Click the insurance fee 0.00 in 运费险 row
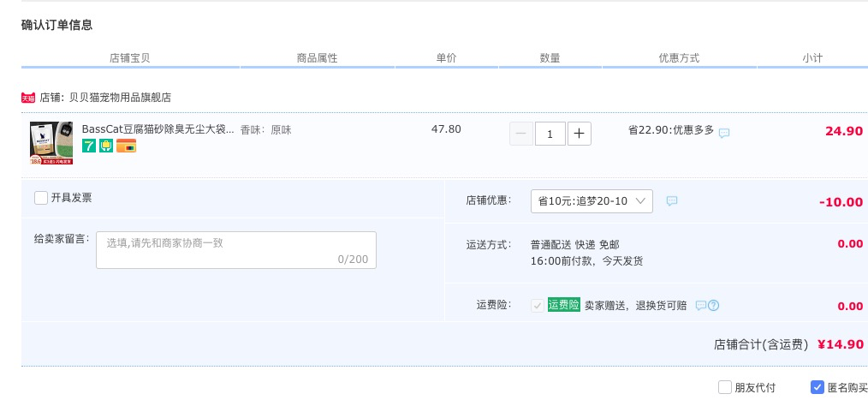 pos(850,306)
